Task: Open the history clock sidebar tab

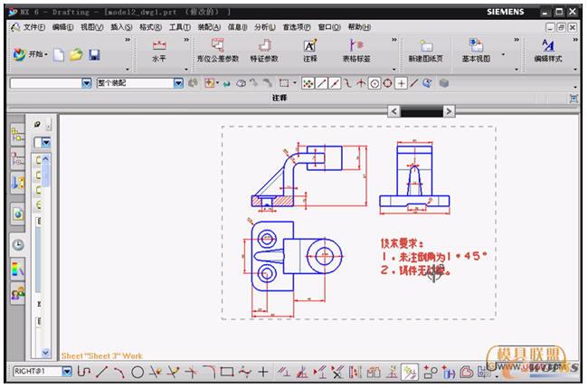Action: tap(17, 244)
